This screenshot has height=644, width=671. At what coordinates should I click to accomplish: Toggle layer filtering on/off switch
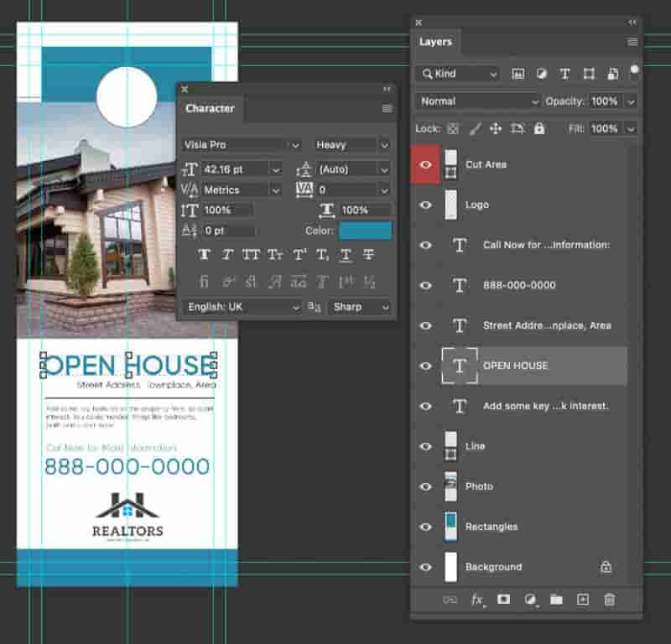[x=634, y=70]
